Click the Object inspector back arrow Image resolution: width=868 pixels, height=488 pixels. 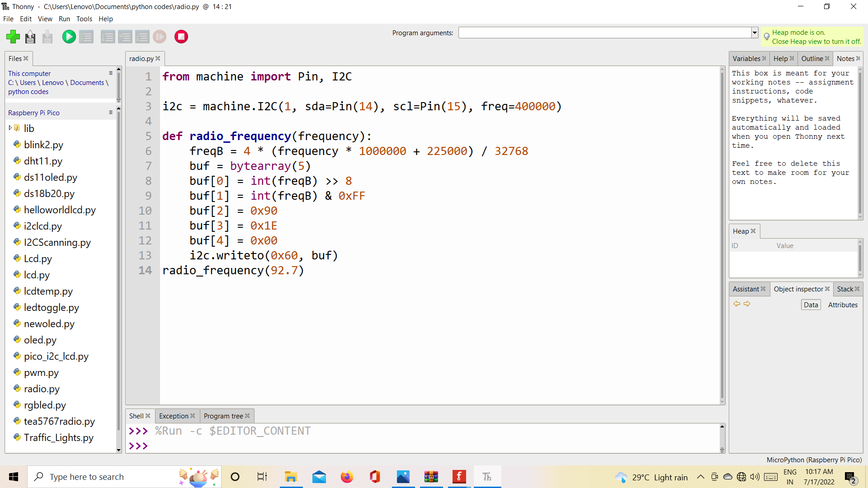(737, 304)
